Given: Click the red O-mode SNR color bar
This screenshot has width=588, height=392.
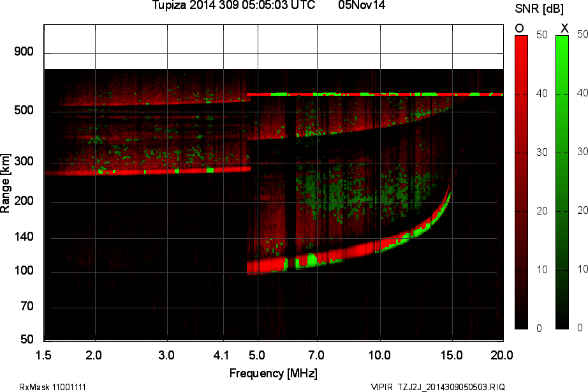Looking at the screenshot, I should click(x=521, y=182).
